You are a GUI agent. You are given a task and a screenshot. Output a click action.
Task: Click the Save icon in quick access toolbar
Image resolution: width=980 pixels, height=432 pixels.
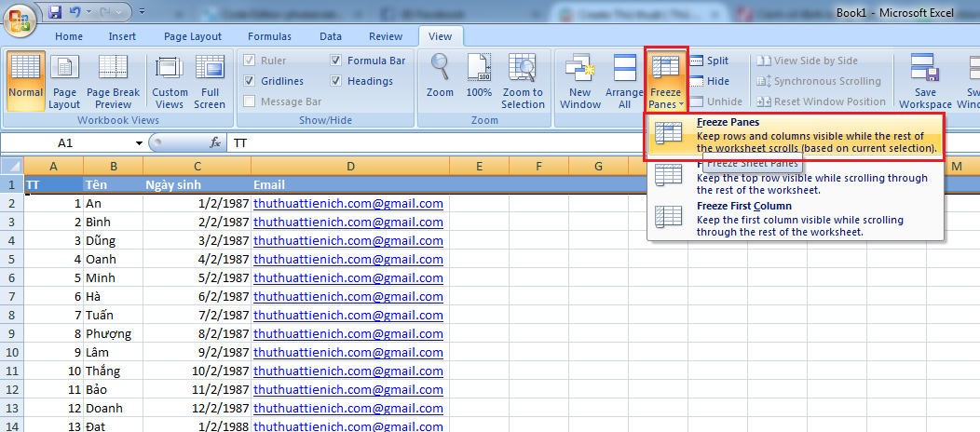click(x=55, y=13)
